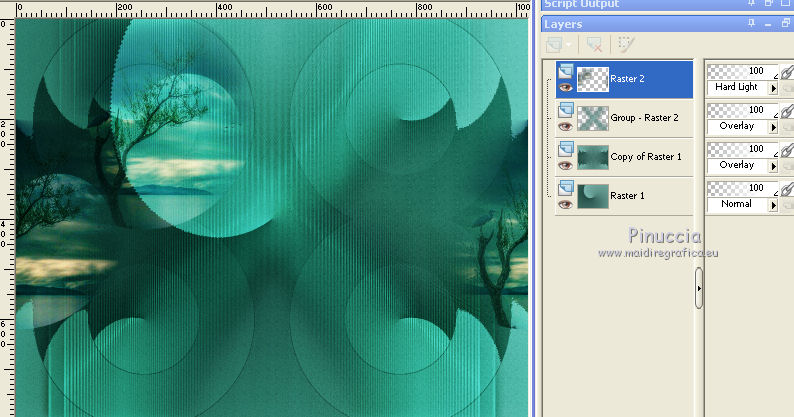794x417 pixels.
Task: Click the Delete Layer toolbar icon
Action: 594,45
